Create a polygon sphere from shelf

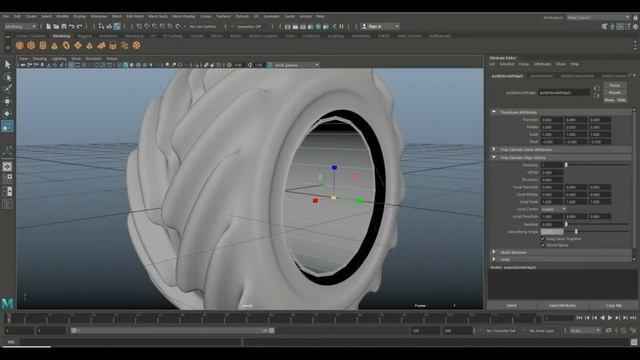coord(20,45)
